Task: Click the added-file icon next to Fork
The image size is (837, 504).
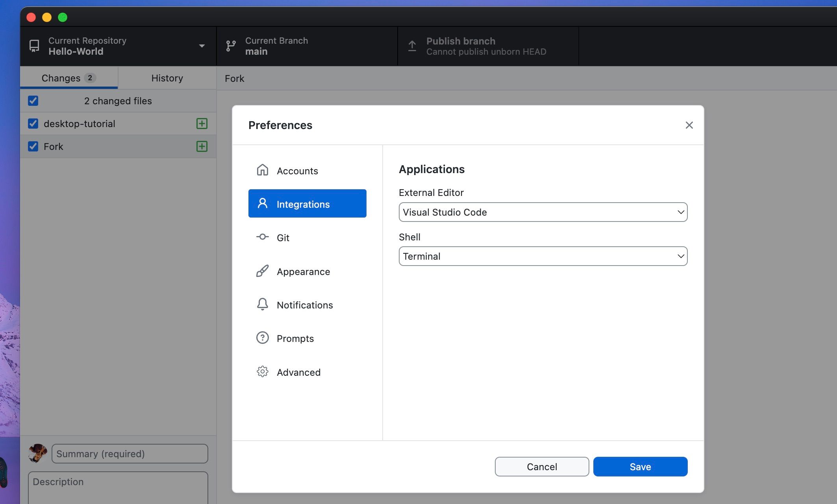Action: [202, 146]
